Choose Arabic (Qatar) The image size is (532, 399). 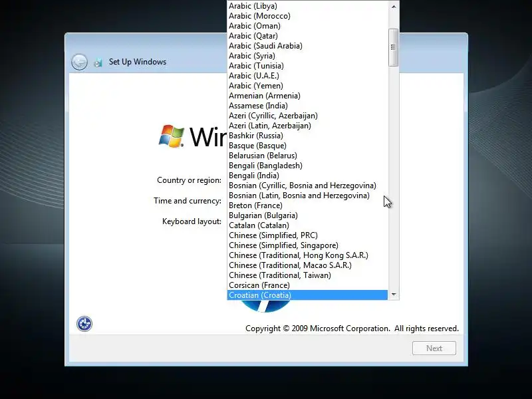307,36
